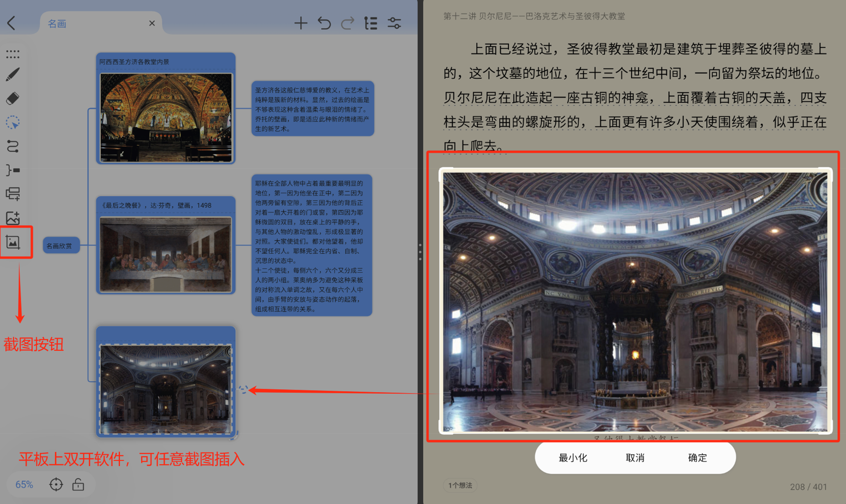Select the eraser tool

13,99
